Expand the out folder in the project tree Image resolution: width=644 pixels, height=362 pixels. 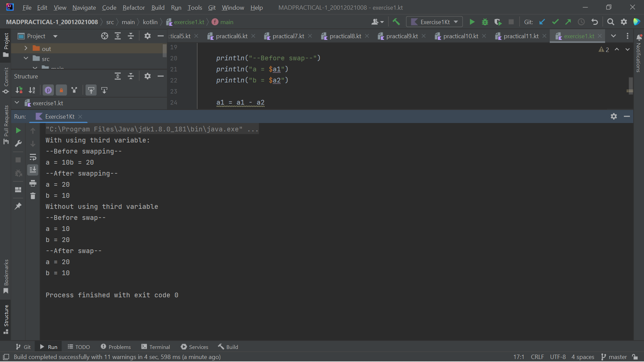(26, 49)
